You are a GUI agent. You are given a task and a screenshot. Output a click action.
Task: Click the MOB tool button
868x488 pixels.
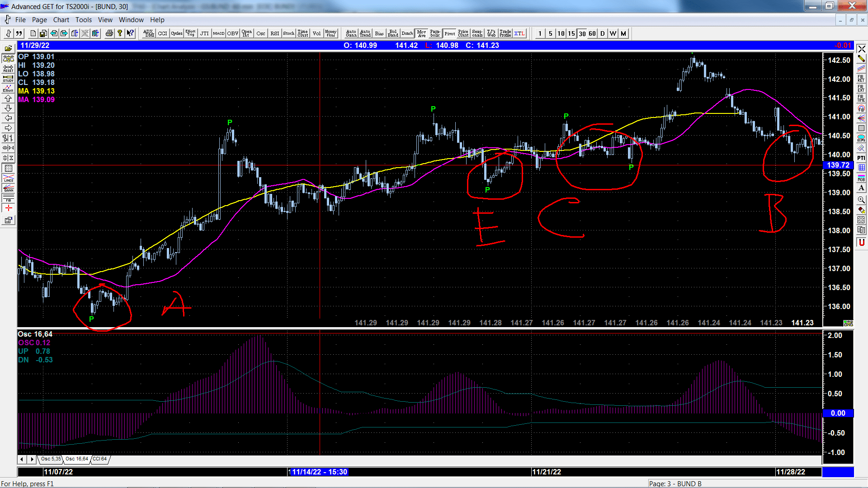coord(861,178)
